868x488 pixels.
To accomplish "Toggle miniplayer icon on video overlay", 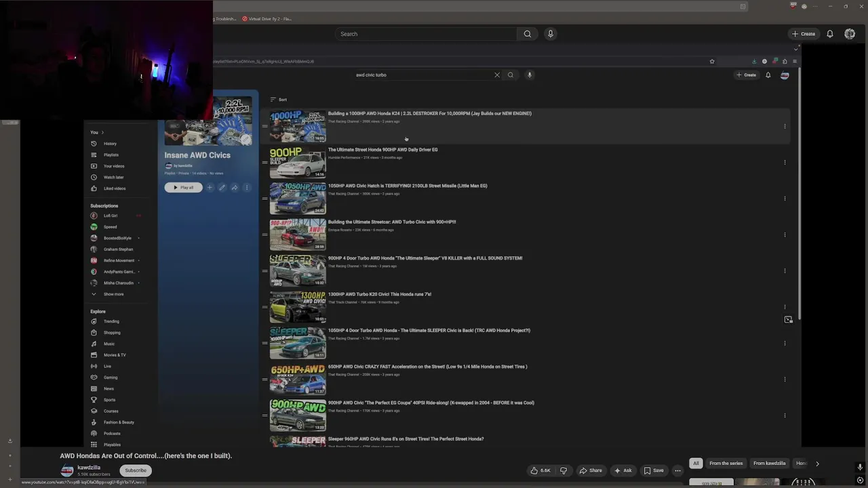I will (x=788, y=319).
